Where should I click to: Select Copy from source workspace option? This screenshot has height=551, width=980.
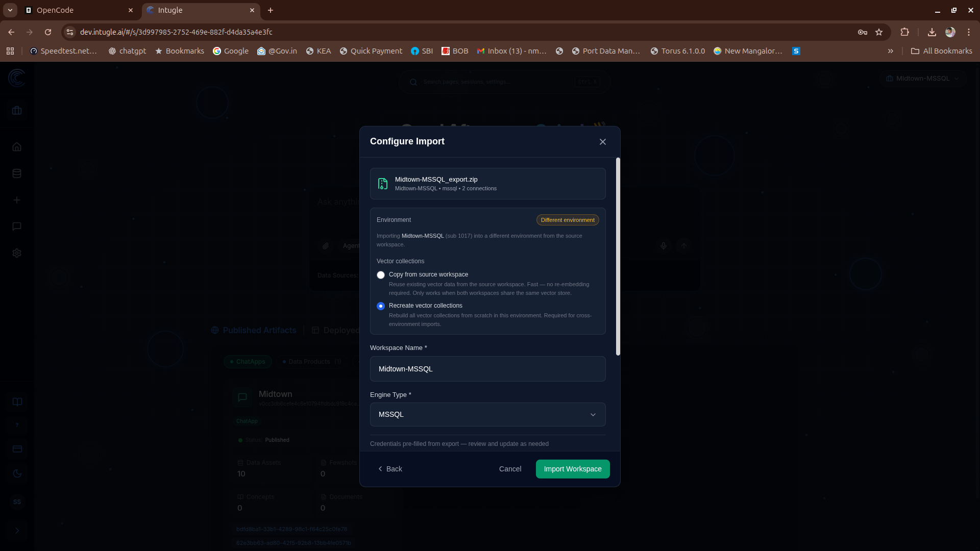click(x=381, y=275)
